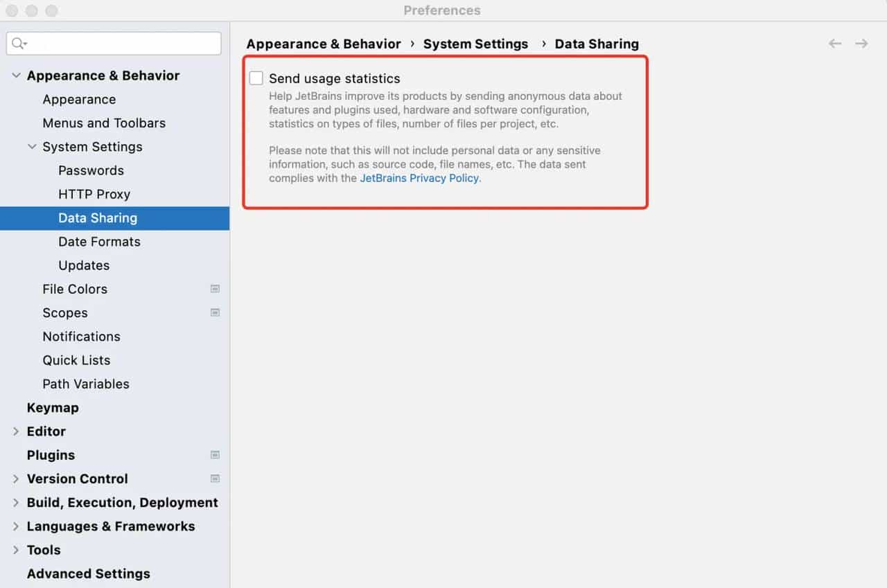This screenshot has width=887, height=588.
Task: Open Appearance & Behavior from the breadcrumb
Action: coord(323,43)
